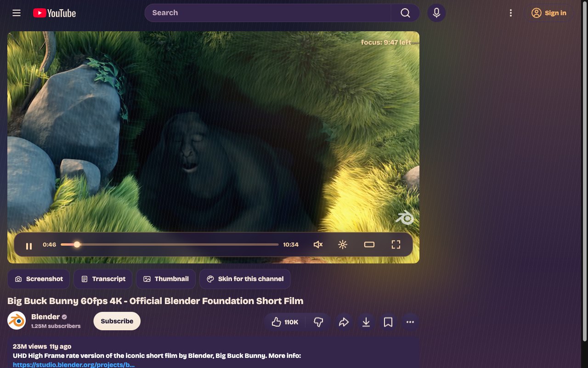
Task: Open more actions ellipsis below the video
Action: click(410, 322)
